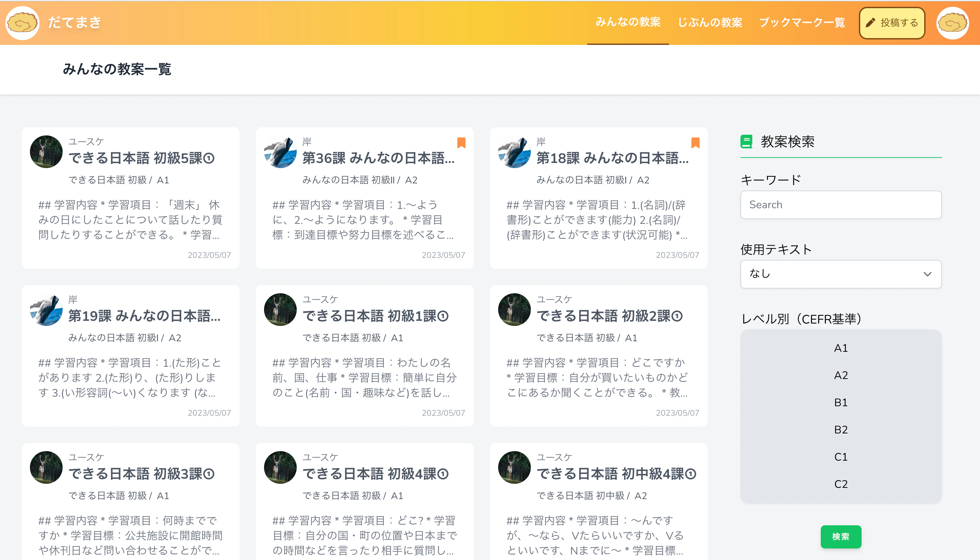
Task: Click the pencil icon in 投稿する button
Action: 870,23
